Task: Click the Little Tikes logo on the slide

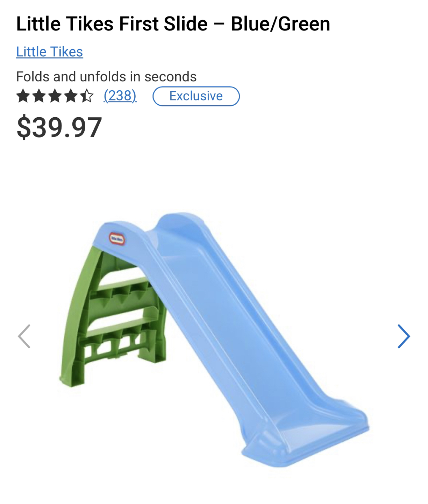Action: point(117,239)
